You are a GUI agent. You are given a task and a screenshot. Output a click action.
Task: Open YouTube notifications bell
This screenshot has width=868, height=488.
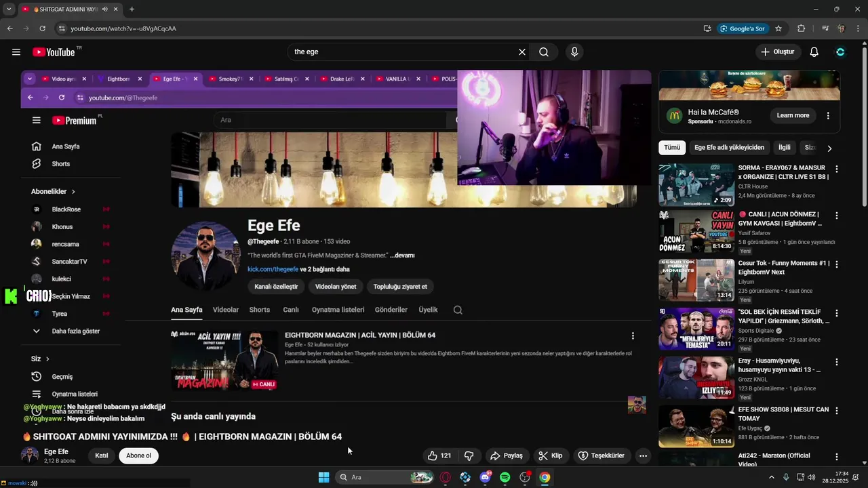[x=814, y=52]
